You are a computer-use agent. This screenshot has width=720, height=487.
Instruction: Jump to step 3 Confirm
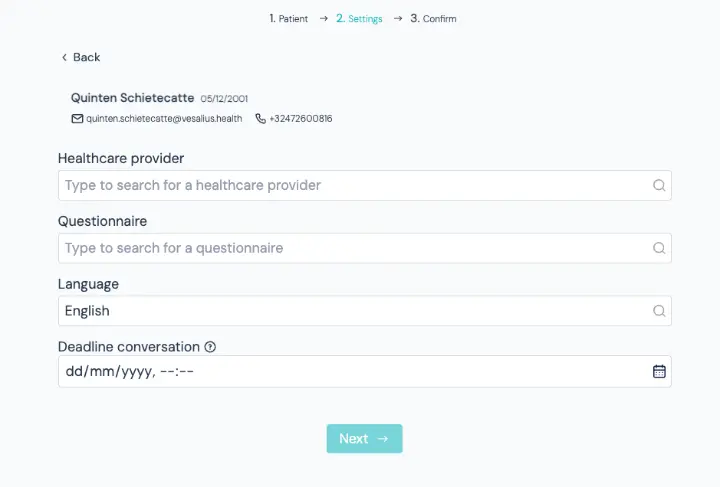pos(433,18)
